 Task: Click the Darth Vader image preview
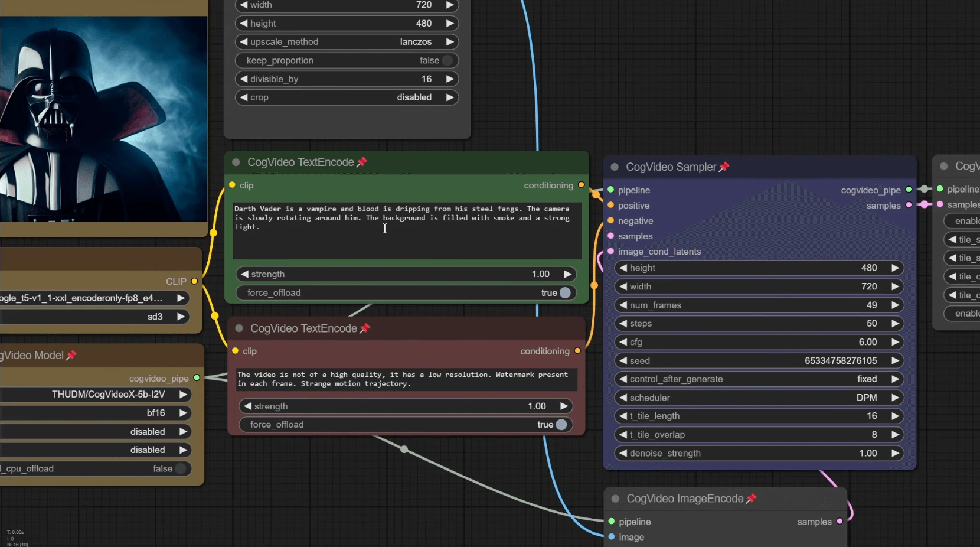[103, 118]
